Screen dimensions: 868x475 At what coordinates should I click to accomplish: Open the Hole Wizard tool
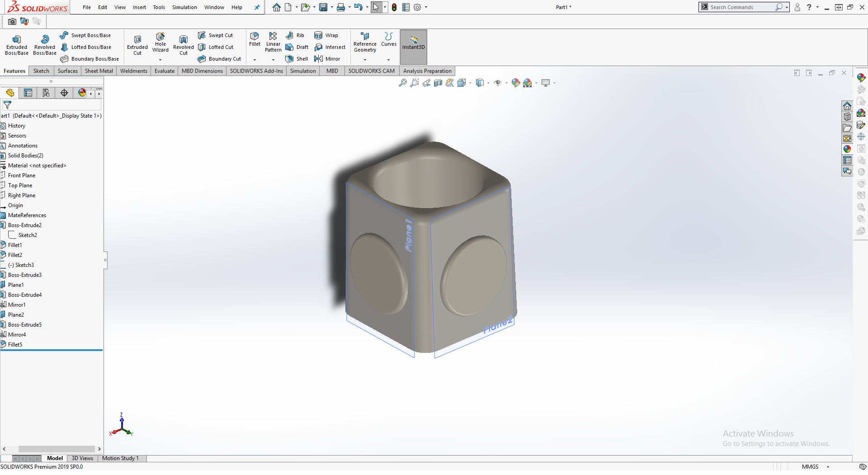[x=160, y=42]
